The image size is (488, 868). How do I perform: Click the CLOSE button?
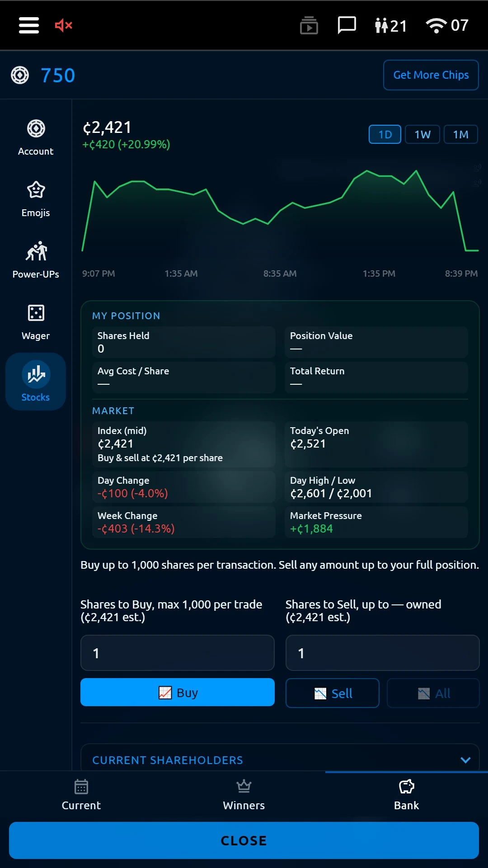[x=244, y=840]
